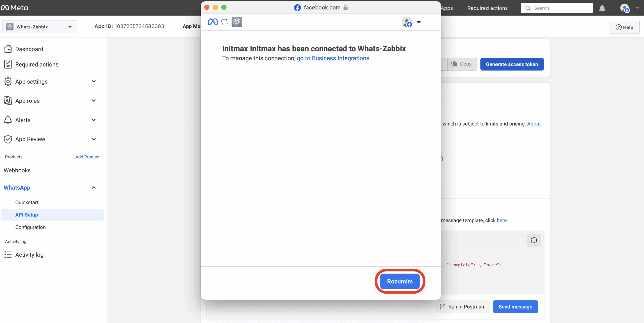The image size is (644, 323).
Task: Follow the go to Business Integrations link
Action: 333,58
